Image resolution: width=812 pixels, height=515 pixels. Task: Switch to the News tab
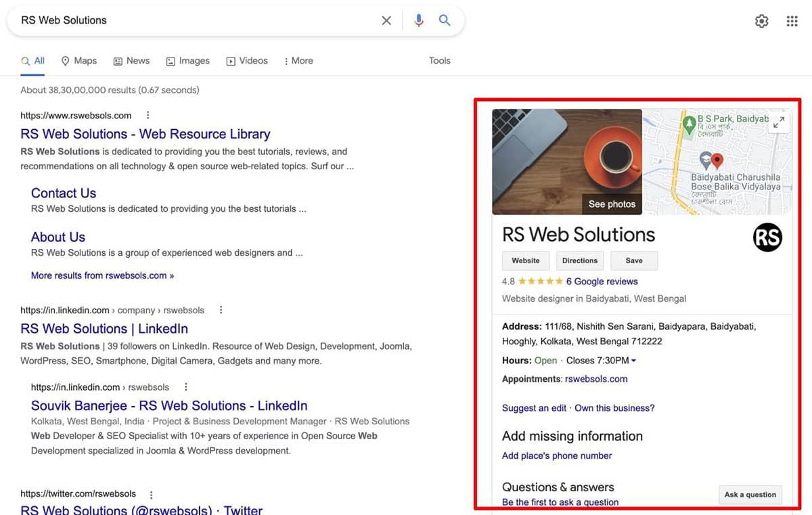tap(131, 61)
